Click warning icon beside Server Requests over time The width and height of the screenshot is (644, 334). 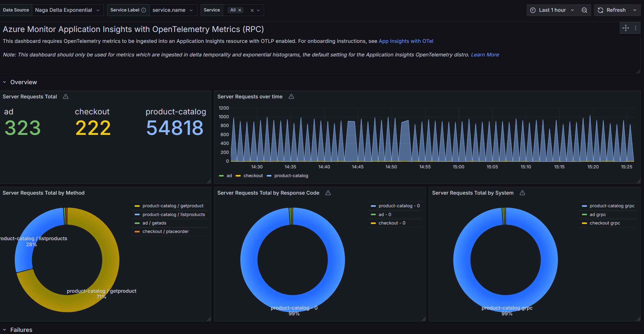pyautogui.click(x=291, y=97)
